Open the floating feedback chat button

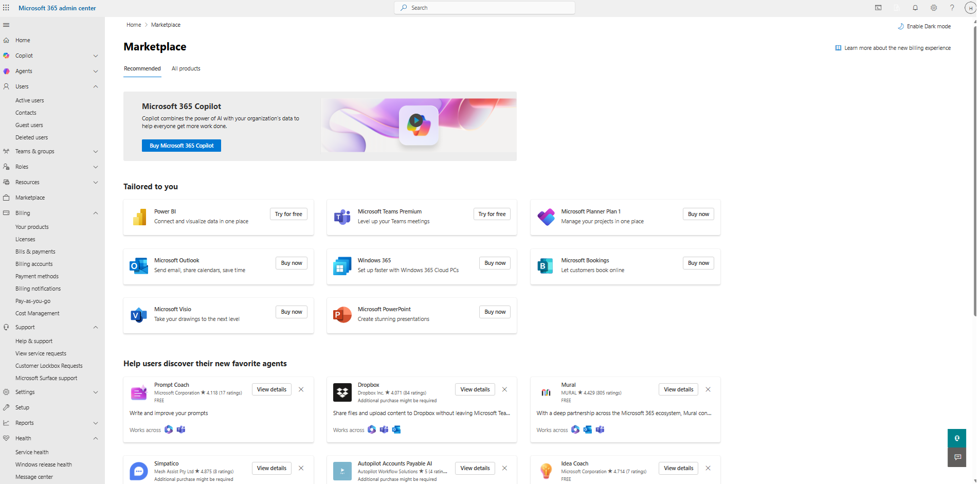[x=957, y=457]
